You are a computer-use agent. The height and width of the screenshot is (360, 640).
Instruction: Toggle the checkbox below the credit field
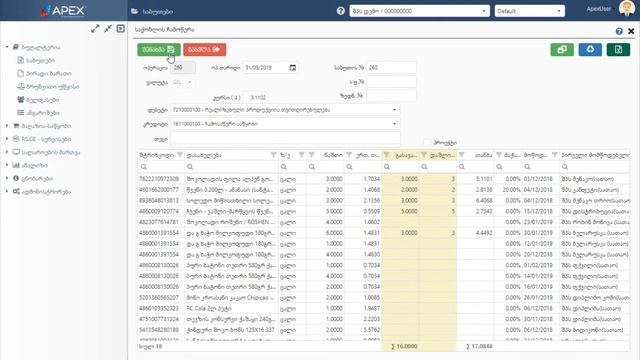point(427,142)
